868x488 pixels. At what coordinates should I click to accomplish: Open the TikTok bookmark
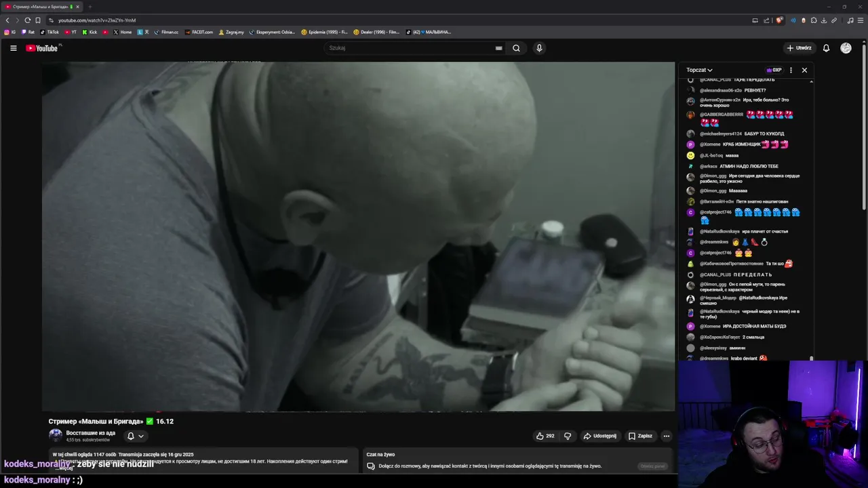[50, 32]
